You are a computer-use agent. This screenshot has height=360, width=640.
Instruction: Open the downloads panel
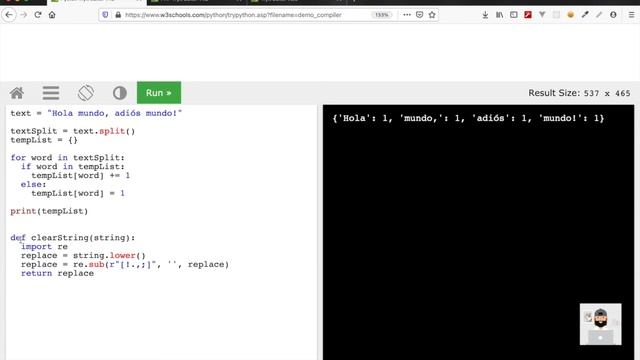click(485, 15)
